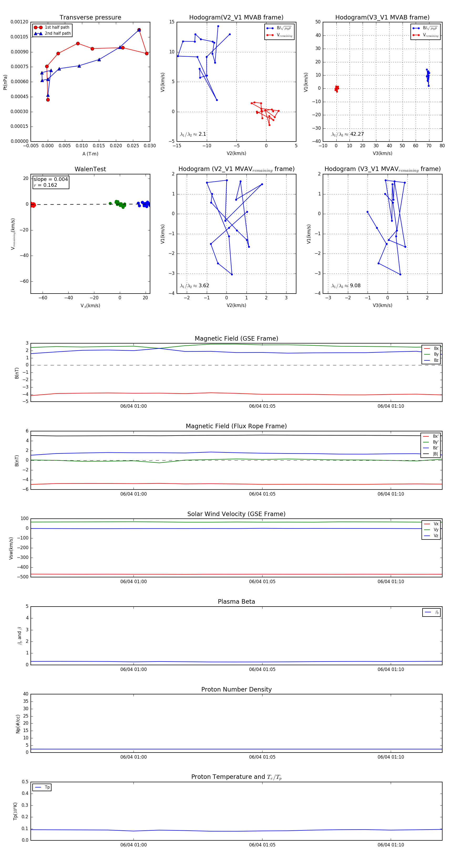This screenshot has height=868, width=473.
Task: Click the "r = 0.162" annotation
Action: tap(45, 185)
